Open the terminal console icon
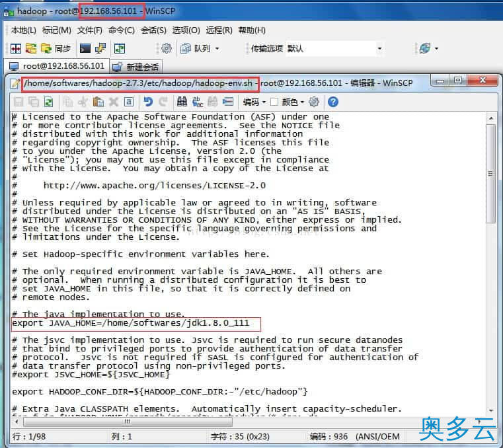 [x=85, y=49]
